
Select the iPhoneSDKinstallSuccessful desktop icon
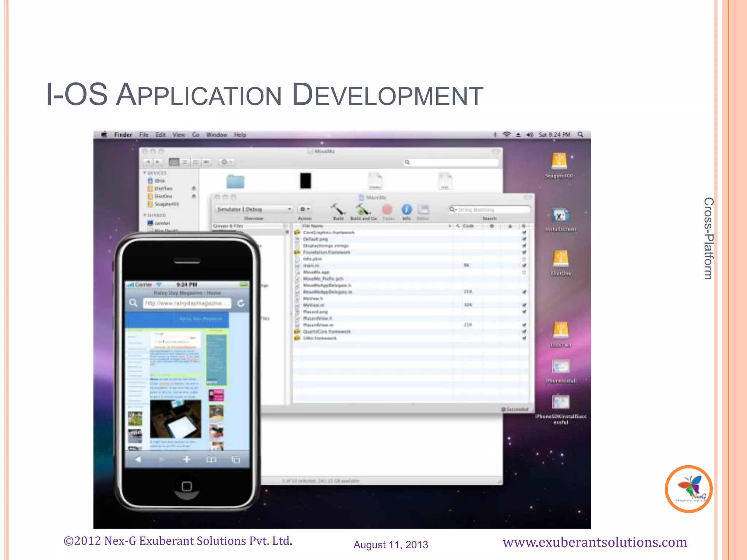click(x=561, y=402)
